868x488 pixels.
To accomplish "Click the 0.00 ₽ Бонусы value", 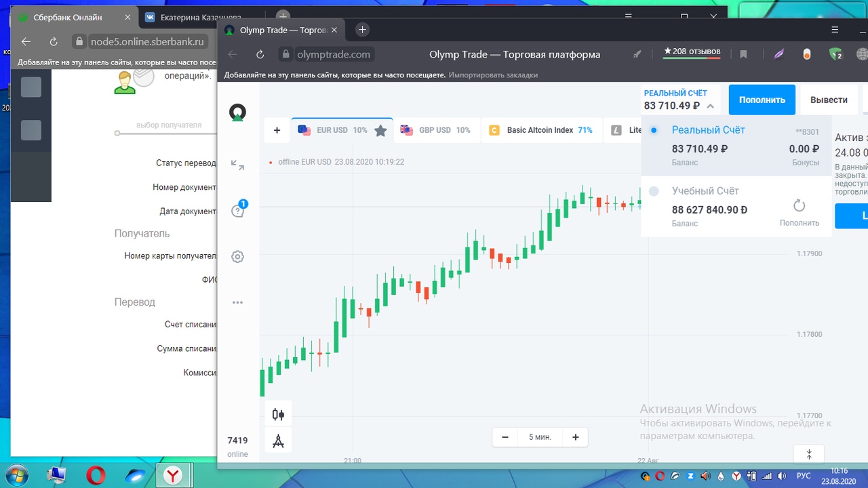I will click(x=804, y=149).
